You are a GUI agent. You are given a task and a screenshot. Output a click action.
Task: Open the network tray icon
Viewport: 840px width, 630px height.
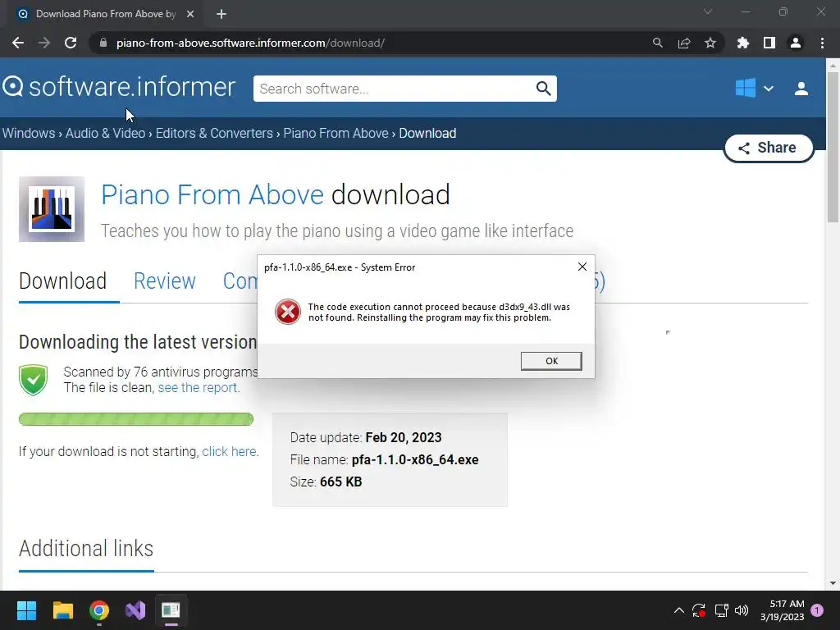coord(721,610)
